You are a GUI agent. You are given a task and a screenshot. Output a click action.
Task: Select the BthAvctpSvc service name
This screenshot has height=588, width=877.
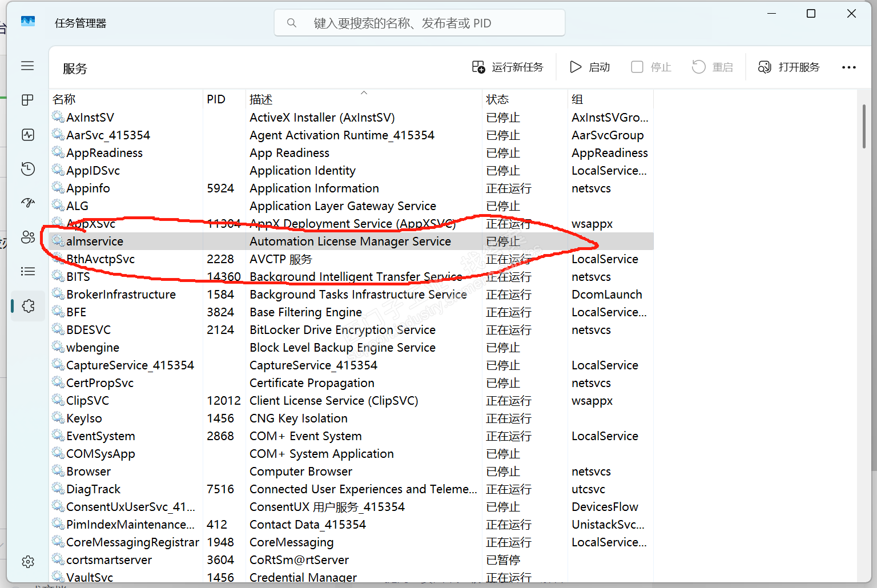[x=100, y=259]
